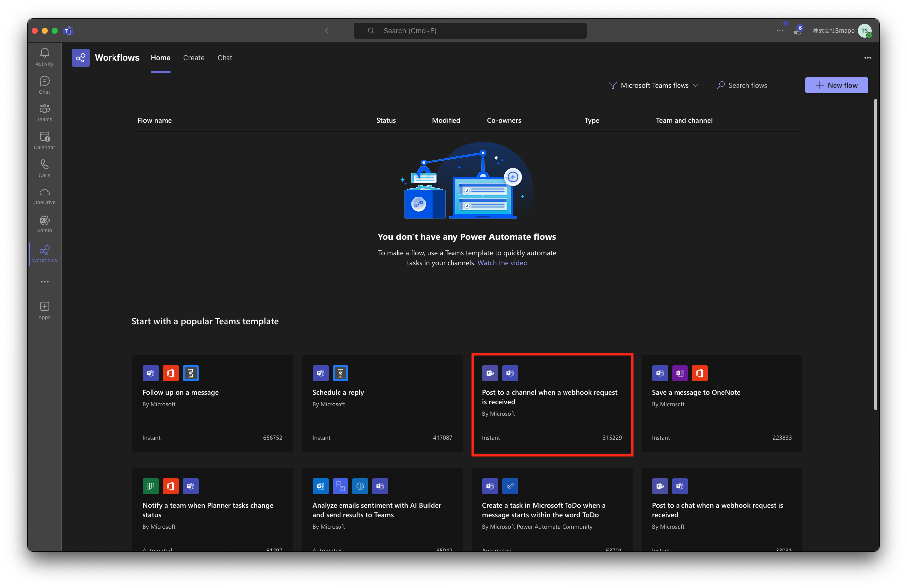Click the Outlook icon on Analyze emails card
The image size is (907, 588).
(321, 486)
